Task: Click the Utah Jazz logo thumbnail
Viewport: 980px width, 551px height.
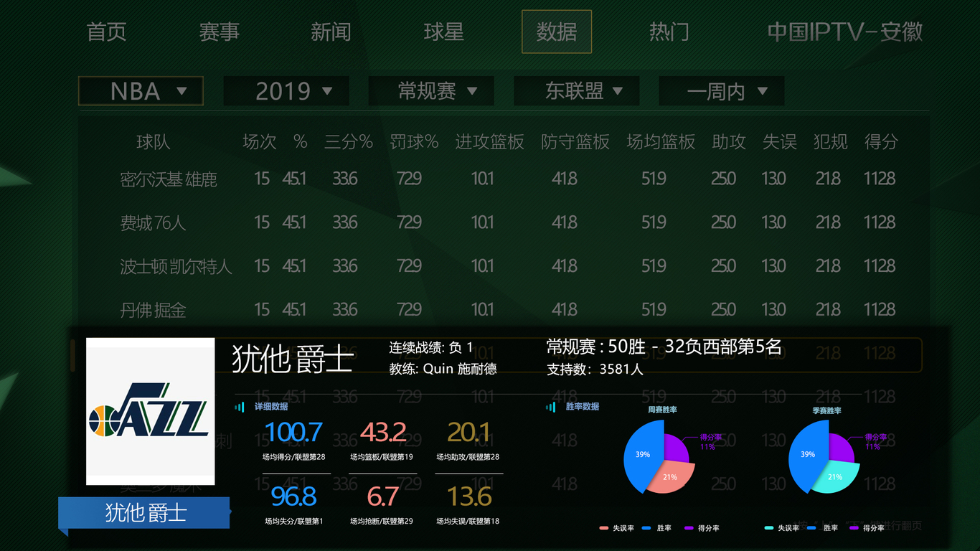Action: coord(151,412)
